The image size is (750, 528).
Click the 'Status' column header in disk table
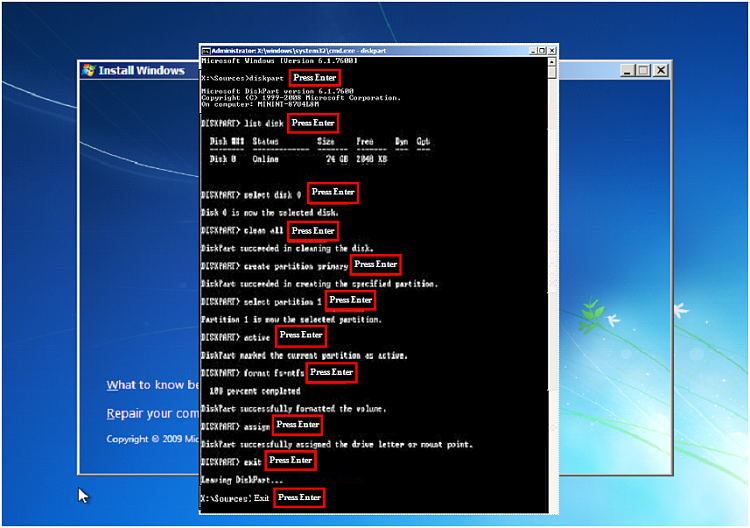[265, 142]
